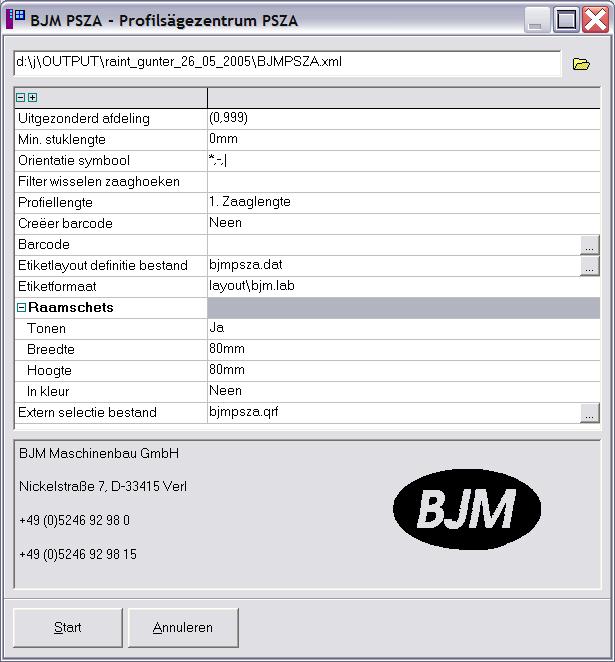The image size is (615, 662).
Task: Click the Nickelstraße 7 address line
Action: point(103,487)
